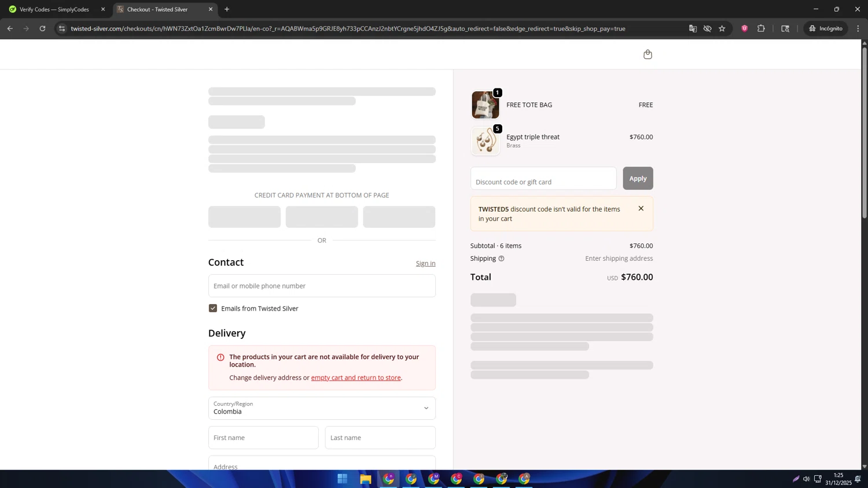Open Chrome three-dot menu

(x=858, y=28)
